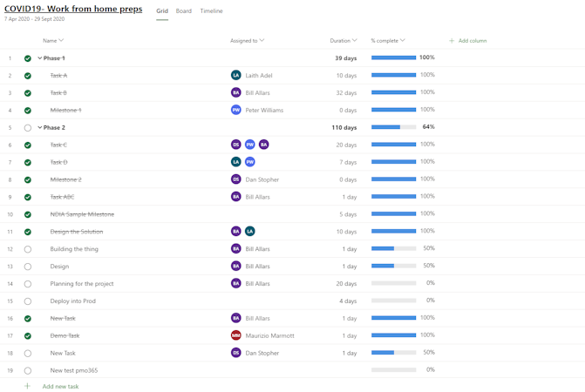Click Maurizio Marmott's avatar on Demo Task
This screenshot has width=585, height=392.
236,335
